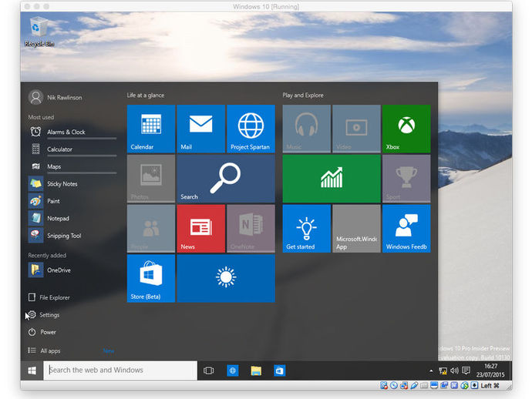532x399 pixels.
Task: Open the Photos tile
Action: tap(151, 179)
